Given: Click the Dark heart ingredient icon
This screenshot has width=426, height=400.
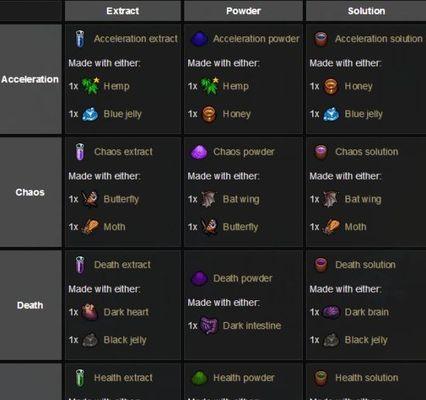Looking at the screenshot, I should tap(90, 312).
